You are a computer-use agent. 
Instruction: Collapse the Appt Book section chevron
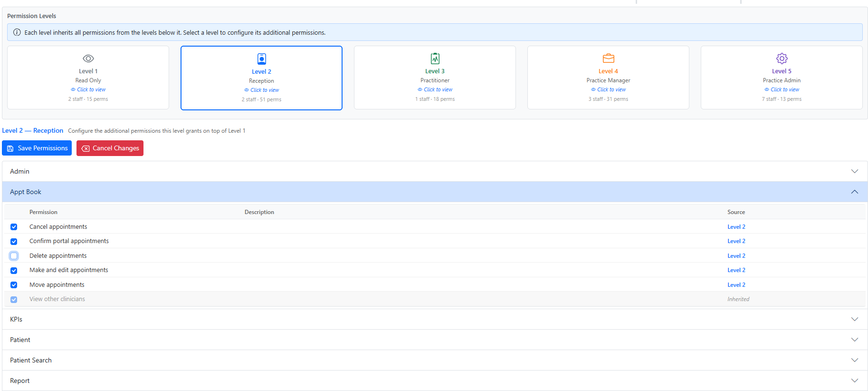tap(855, 192)
